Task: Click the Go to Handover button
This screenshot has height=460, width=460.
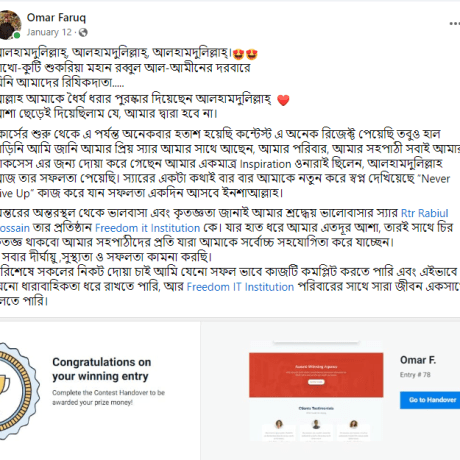Action: pos(430,400)
